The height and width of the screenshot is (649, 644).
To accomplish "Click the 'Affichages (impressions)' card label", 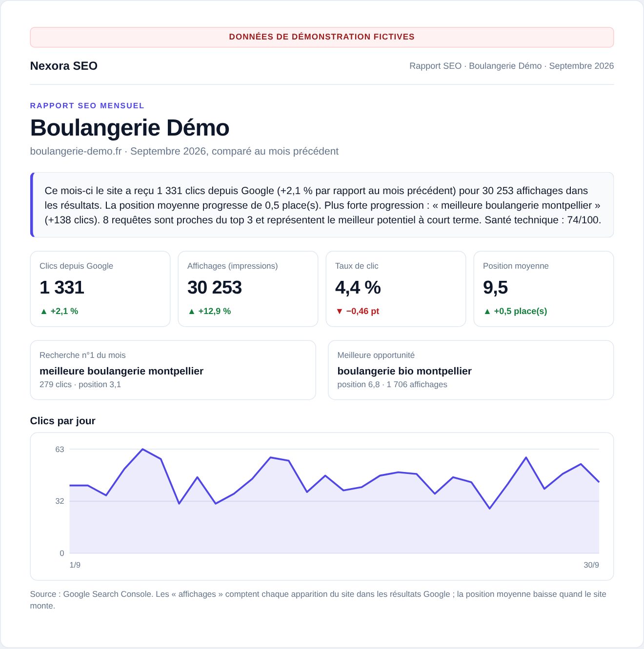I will (233, 266).
